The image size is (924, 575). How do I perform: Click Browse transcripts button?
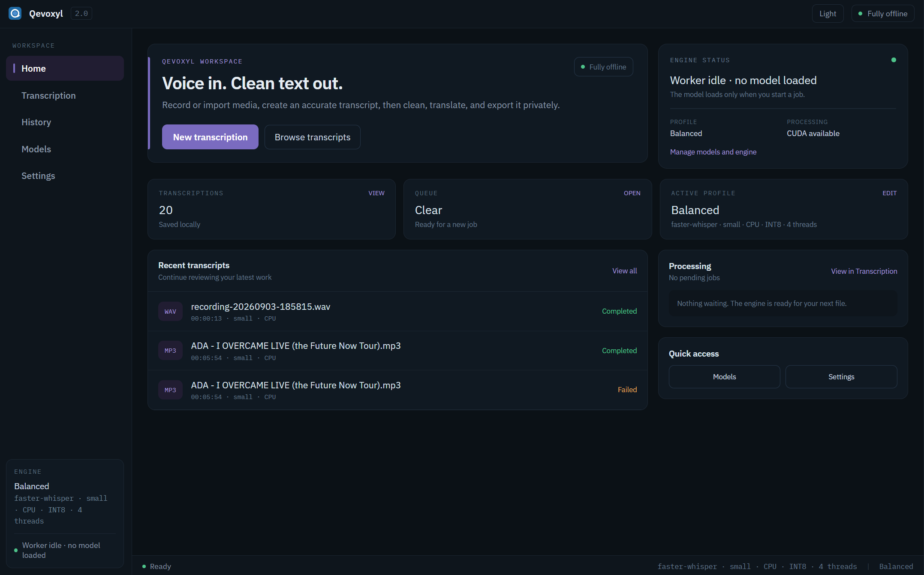(x=312, y=137)
